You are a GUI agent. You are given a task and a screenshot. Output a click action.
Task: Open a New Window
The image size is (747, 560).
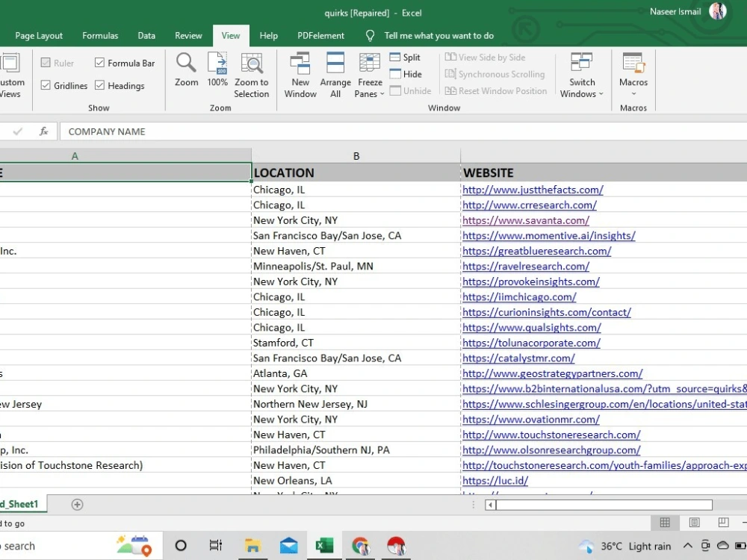coord(300,75)
